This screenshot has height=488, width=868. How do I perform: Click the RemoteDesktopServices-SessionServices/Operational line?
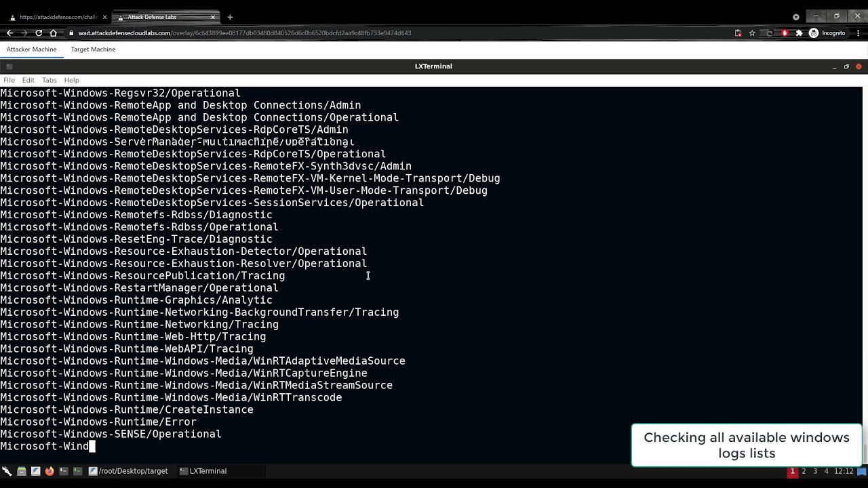coord(212,203)
